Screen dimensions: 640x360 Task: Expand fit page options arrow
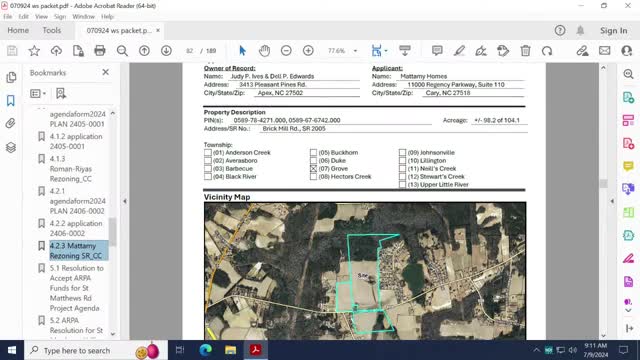click(386, 51)
